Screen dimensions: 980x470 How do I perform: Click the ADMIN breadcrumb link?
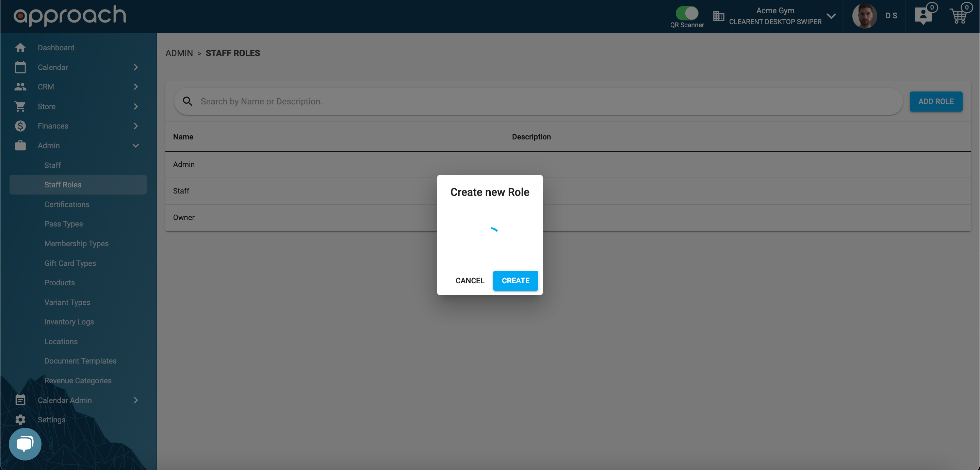coord(179,53)
